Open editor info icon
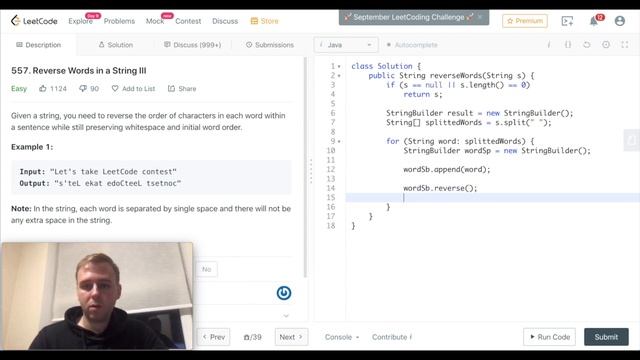 click(549, 44)
